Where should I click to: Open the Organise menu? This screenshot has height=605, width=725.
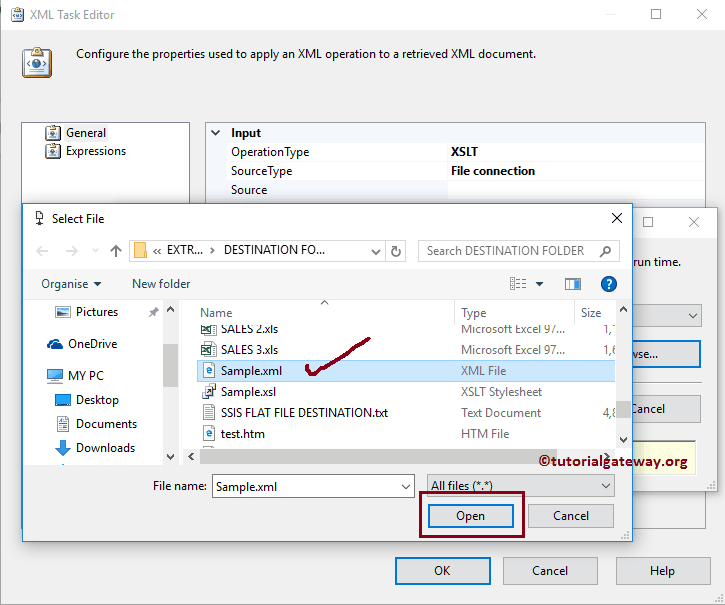(71, 284)
